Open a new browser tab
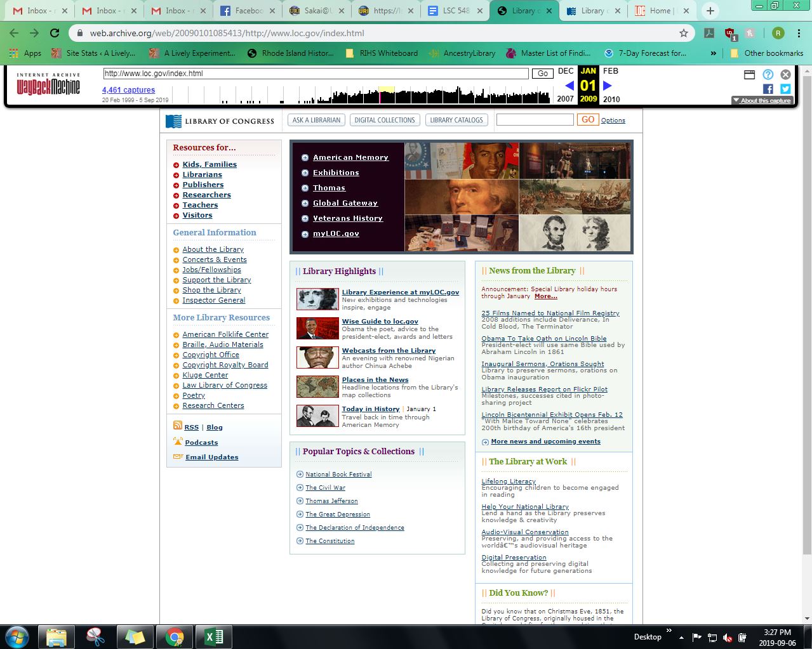The width and height of the screenshot is (812, 649). 710,11
